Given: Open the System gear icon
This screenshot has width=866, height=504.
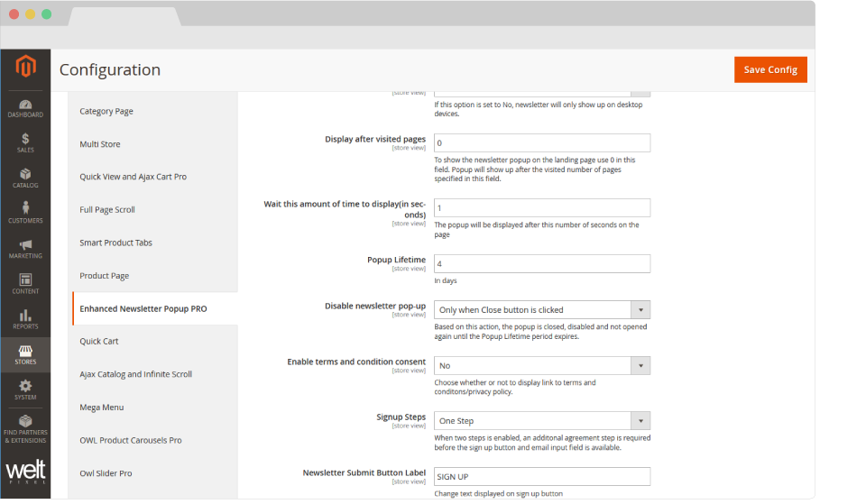Looking at the screenshot, I should [x=25, y=389].
